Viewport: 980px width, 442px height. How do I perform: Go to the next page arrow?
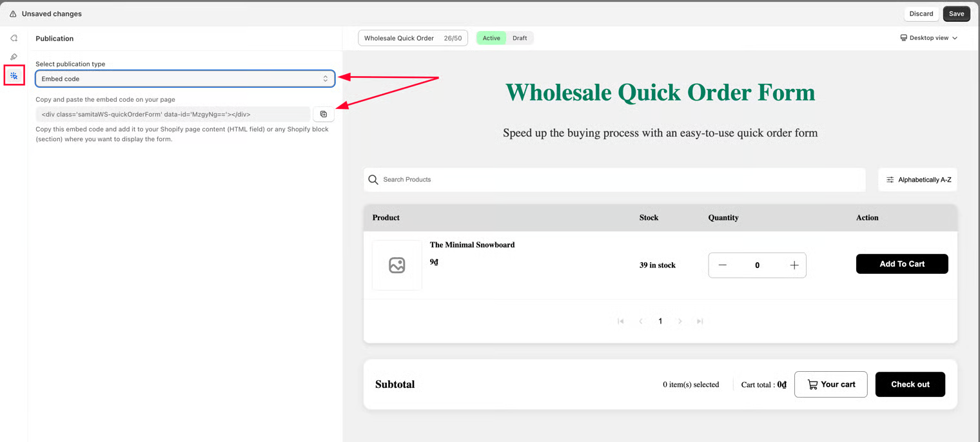[680, 321]
